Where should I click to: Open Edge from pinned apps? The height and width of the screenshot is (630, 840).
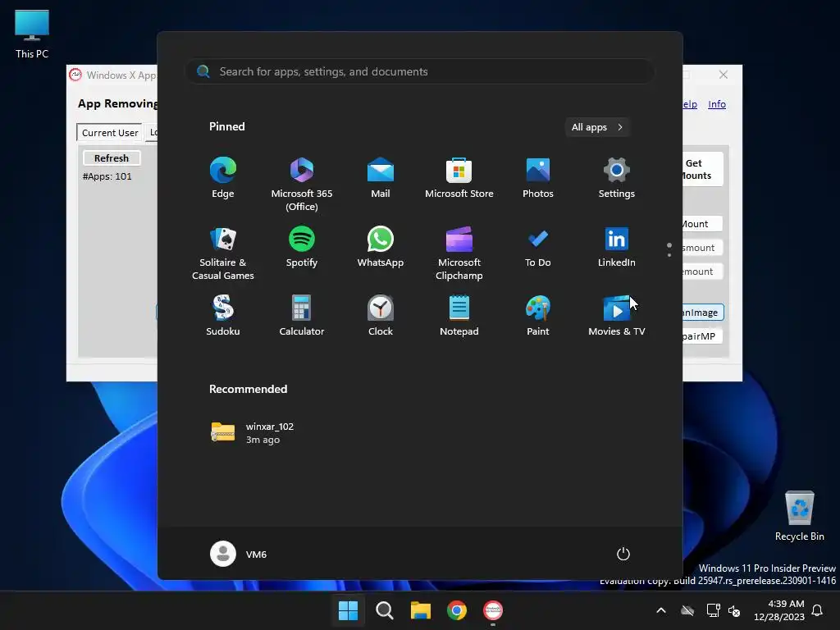coord(223,178)
